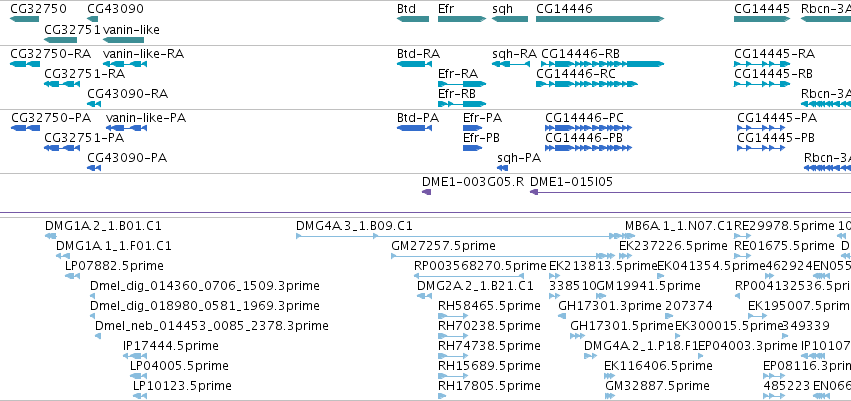851x401 pixels.
Task: Select the CG43090-RA transcript label
Action: coord(128,94)
